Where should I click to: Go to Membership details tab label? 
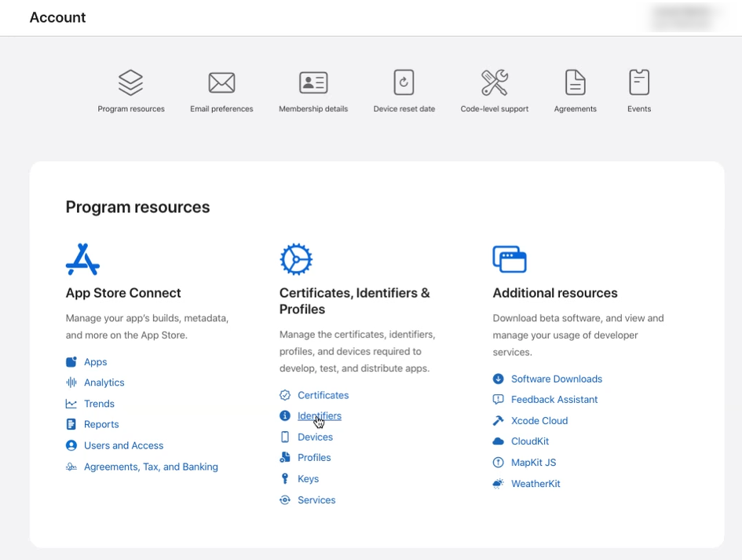coord(313,109)
